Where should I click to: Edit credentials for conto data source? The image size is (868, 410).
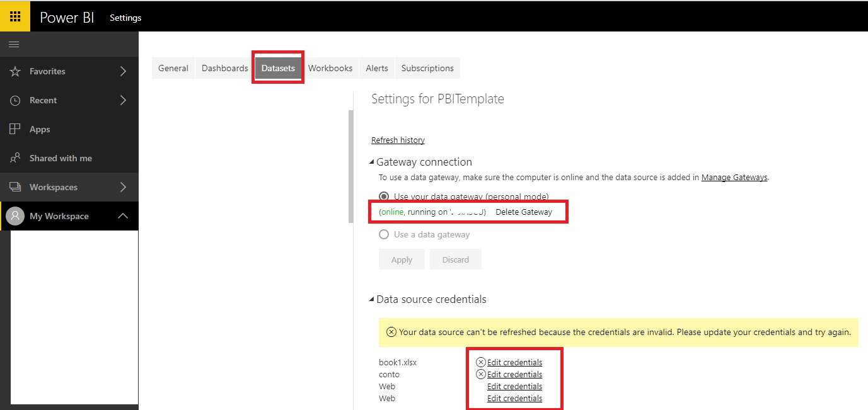point(514,374)
